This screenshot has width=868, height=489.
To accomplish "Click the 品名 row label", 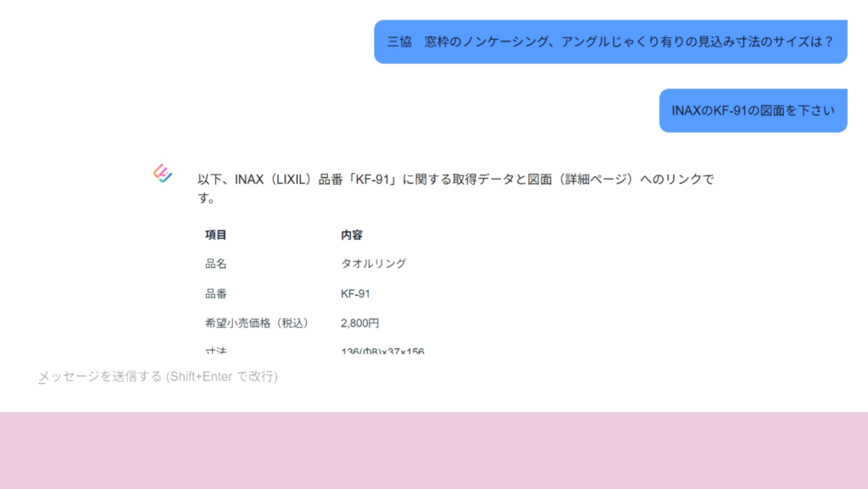I will click(215, 264).
